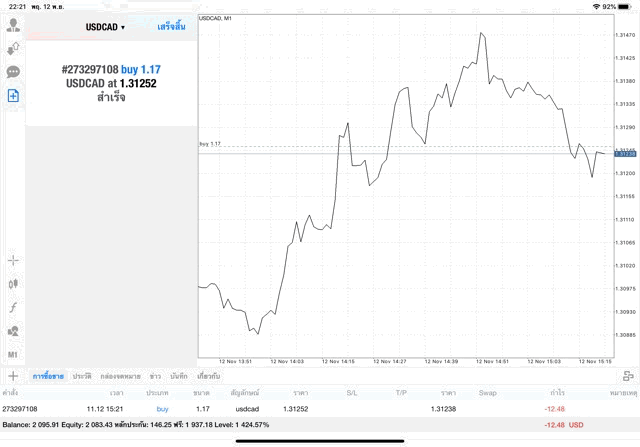Open the เกี่ยวกับ about tab
This screenshot has height=447, width=640.
pos(209,376)
